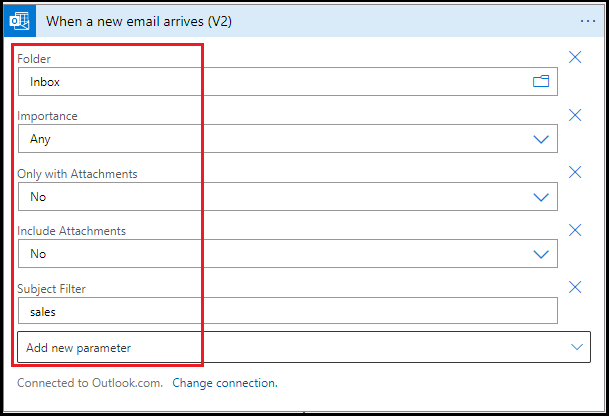Remove the Folder parameter with X
Screen dimensions: 609x416
[575, 57]
